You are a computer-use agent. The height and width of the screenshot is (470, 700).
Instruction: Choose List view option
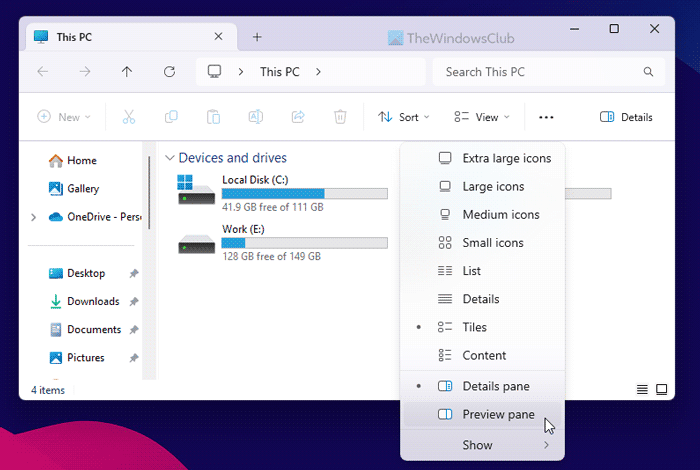[x=483, y=271]
